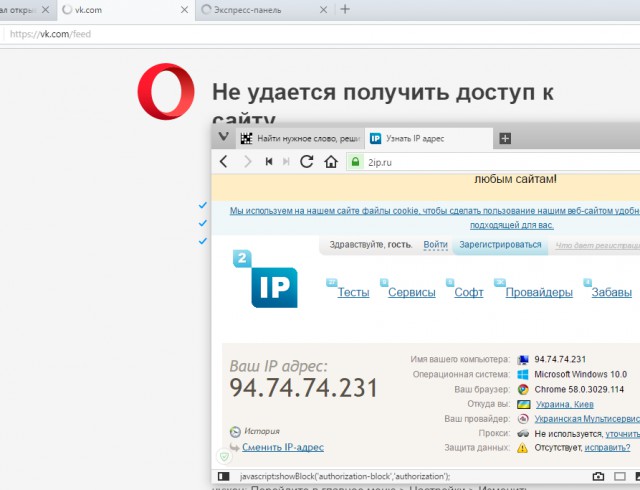Click the Windows logo icon
The image size is (640, 490).
(x=522, y=374)
